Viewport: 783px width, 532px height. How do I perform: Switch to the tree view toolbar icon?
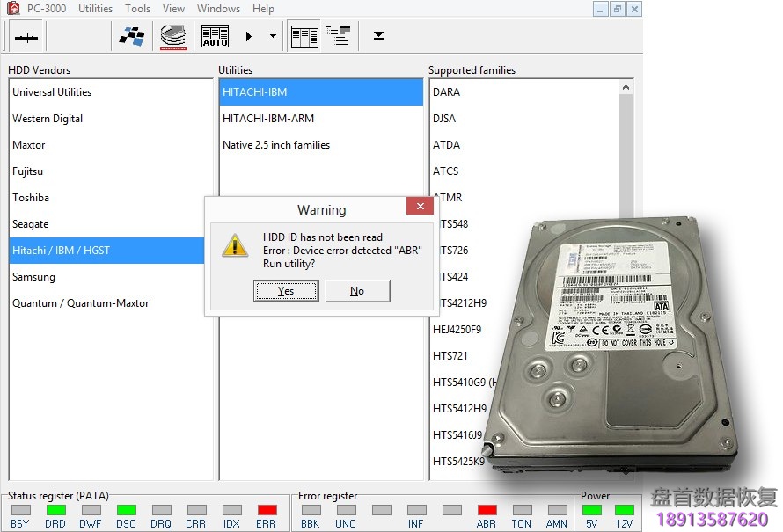[x=338, y=37]
